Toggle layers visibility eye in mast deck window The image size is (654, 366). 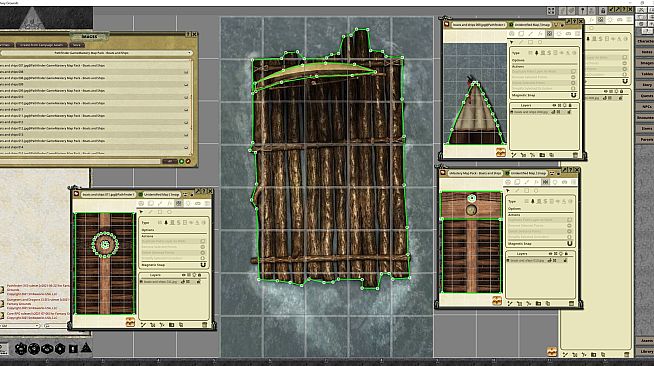tap(184, 275)
